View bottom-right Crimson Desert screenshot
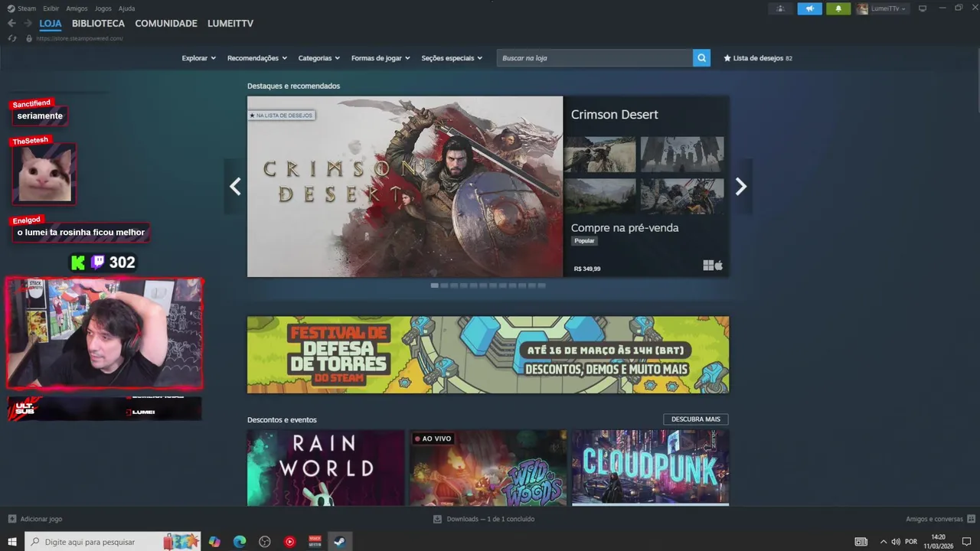Viewport: 980px width, 551px height. (682, 197)
